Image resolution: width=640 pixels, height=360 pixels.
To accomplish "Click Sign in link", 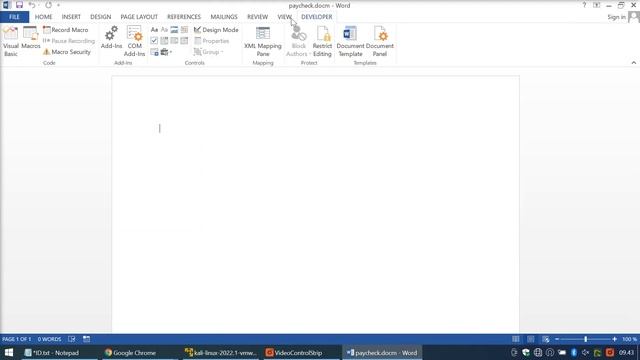I will tap(616, 17).
